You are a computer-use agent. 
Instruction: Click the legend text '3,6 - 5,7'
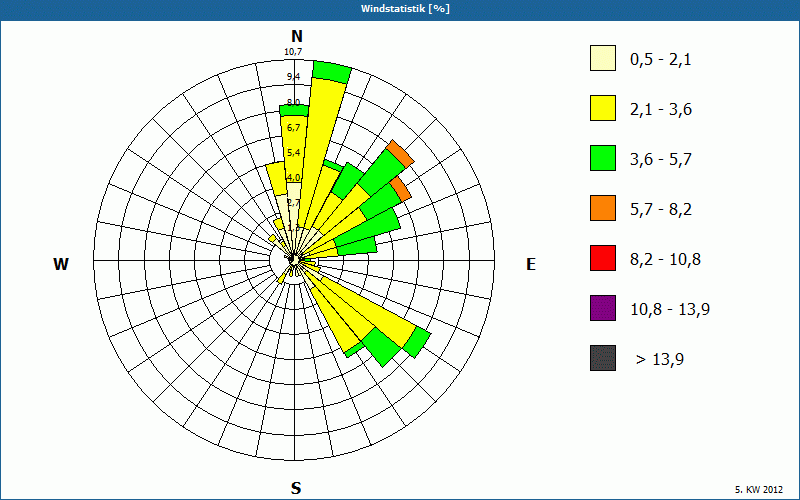661,160
